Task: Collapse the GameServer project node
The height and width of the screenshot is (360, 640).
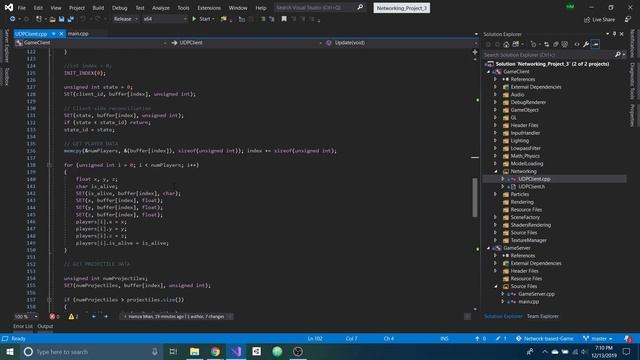Action: pyautogui.click(x=489, y=248)
